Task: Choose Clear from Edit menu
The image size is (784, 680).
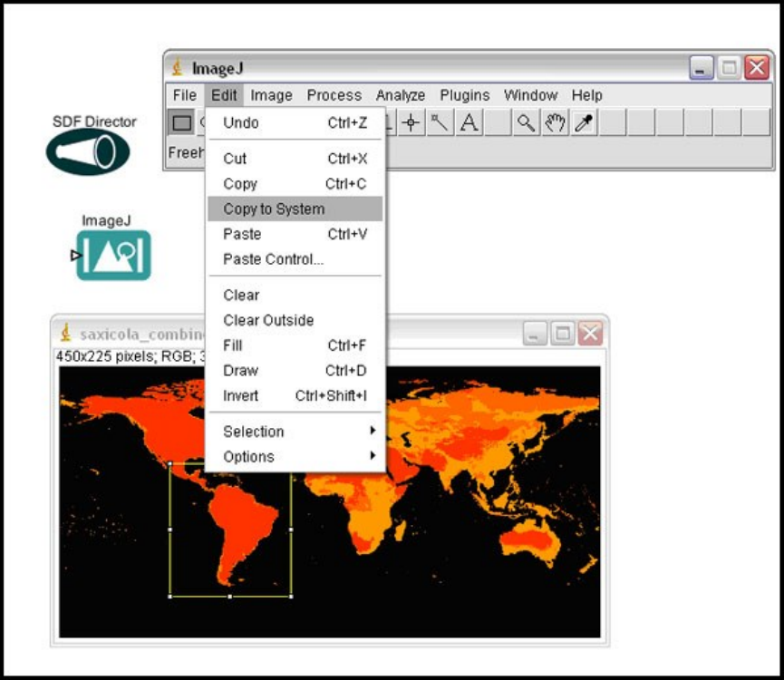Action: 295,295
